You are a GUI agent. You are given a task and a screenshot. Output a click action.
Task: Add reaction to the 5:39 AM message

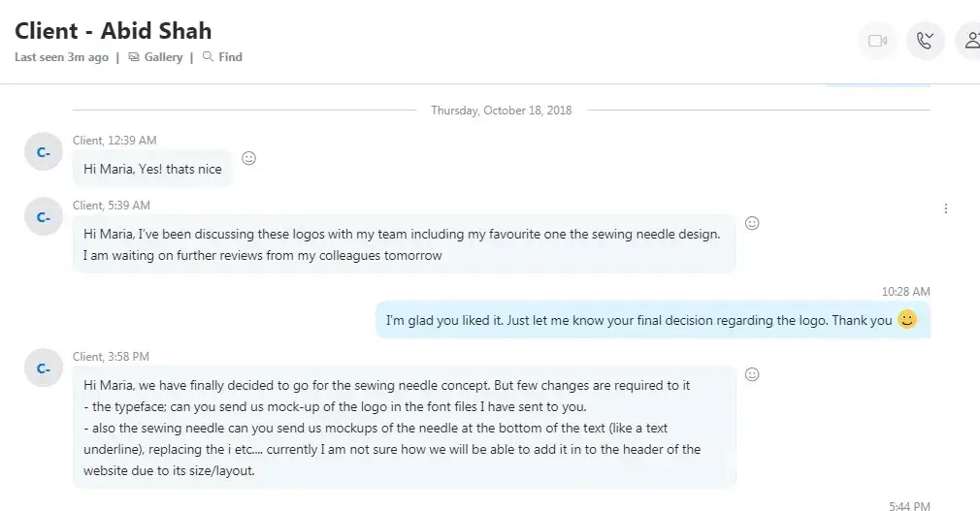point(751,223)
